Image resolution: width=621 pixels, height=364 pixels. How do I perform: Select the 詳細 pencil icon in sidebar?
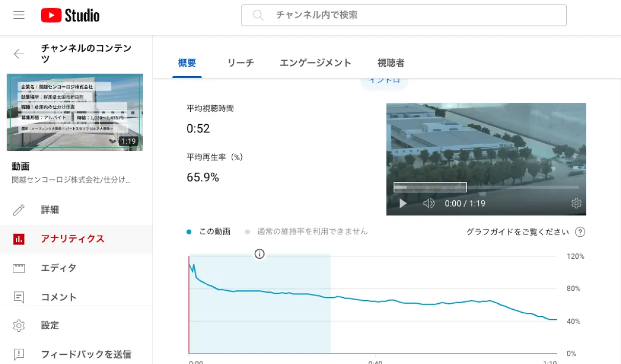tap(19, 210)
